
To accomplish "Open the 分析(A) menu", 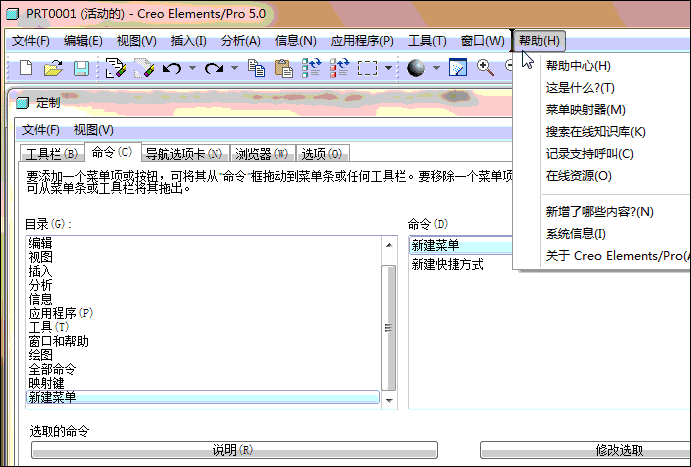I will 241,41.
